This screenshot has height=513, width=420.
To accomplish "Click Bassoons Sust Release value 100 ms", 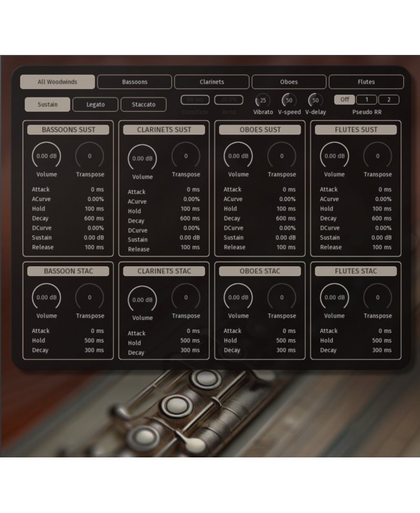I will (94, 247).
